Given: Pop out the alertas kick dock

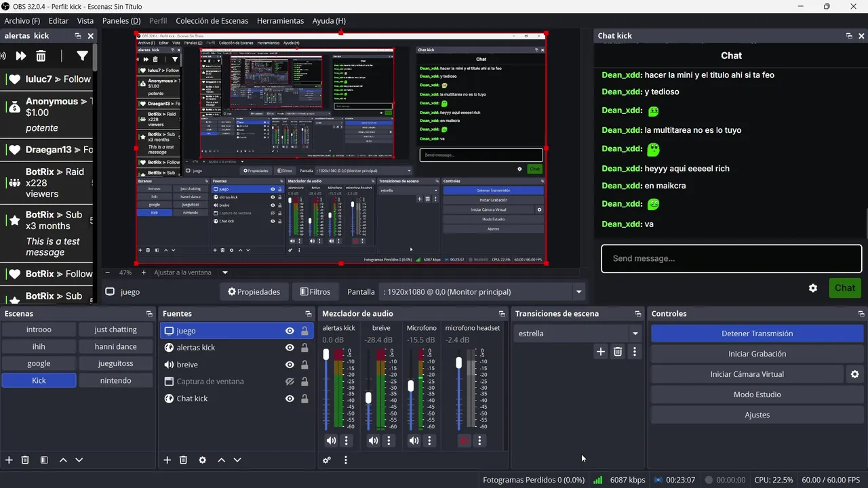Looking at the screenshot, I should click(78, 36).
